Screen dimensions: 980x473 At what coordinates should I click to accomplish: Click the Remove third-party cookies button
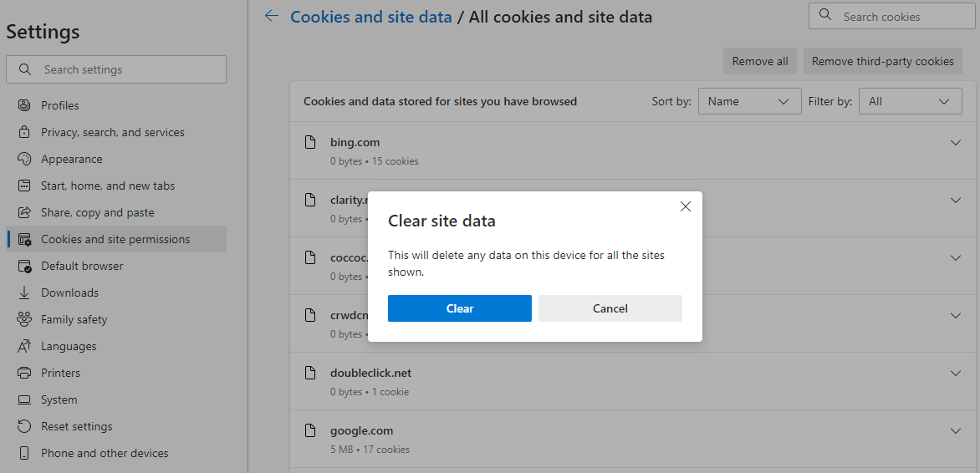click(882, 61)
